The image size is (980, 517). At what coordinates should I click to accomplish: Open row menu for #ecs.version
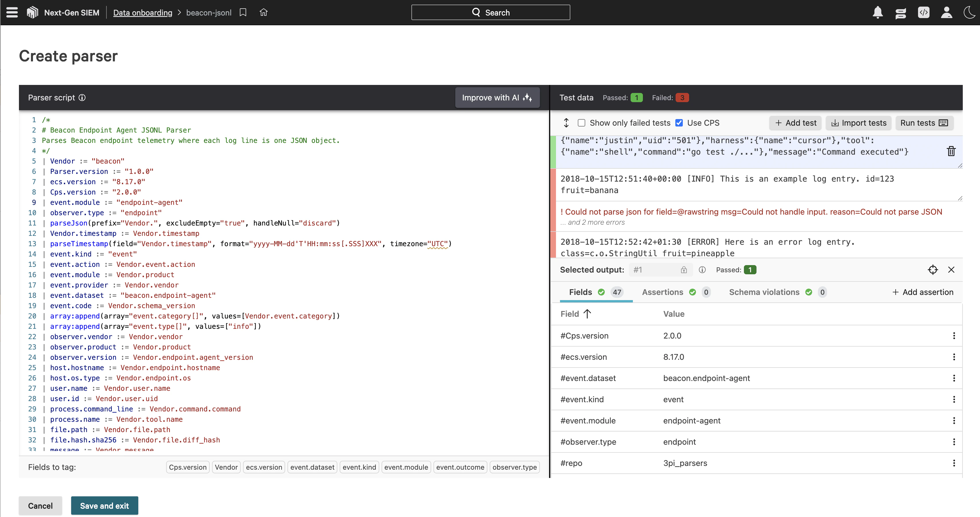(x=954, y=357)
